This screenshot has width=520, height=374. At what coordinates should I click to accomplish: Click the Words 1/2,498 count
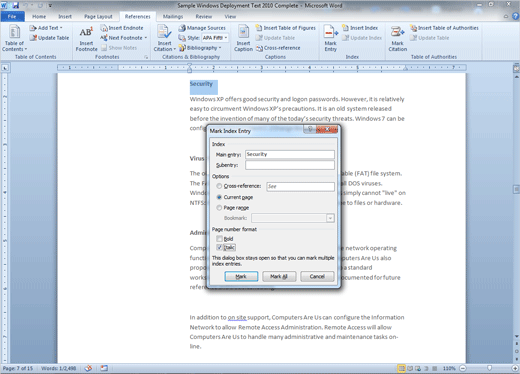59,368
